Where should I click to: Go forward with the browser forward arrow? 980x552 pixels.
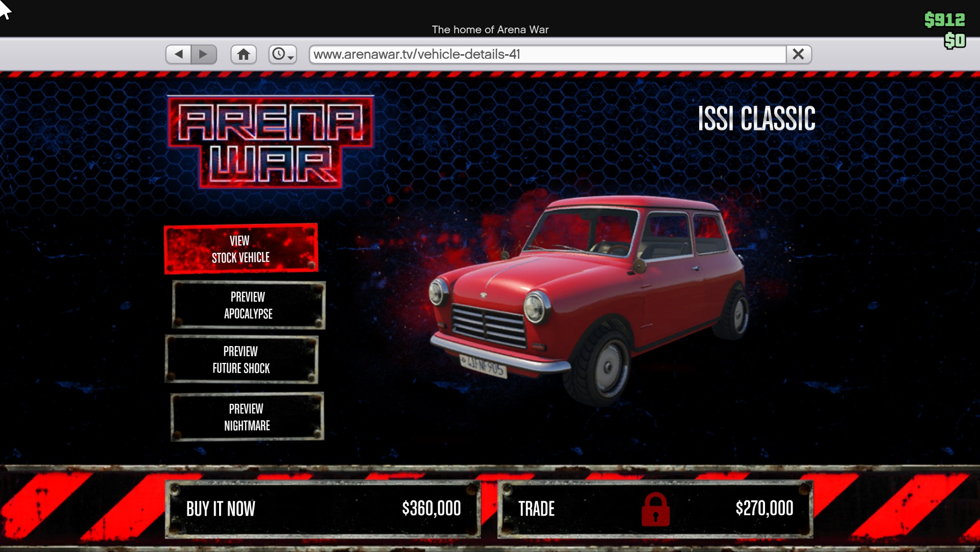[204, 54]
